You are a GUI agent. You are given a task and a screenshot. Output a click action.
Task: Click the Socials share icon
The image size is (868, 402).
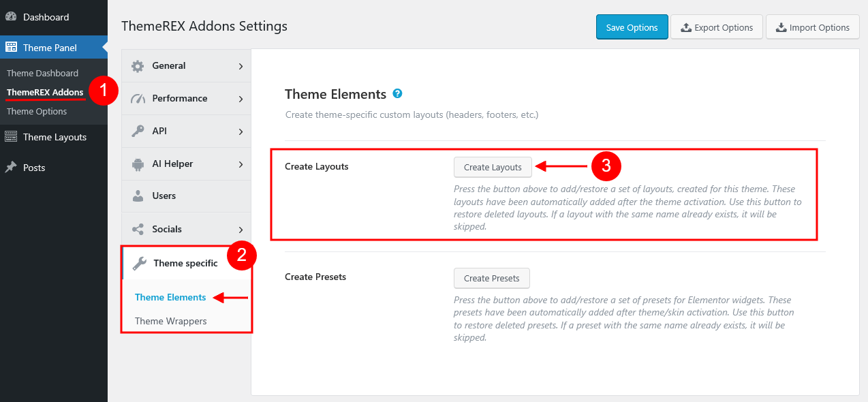[138, 230]
